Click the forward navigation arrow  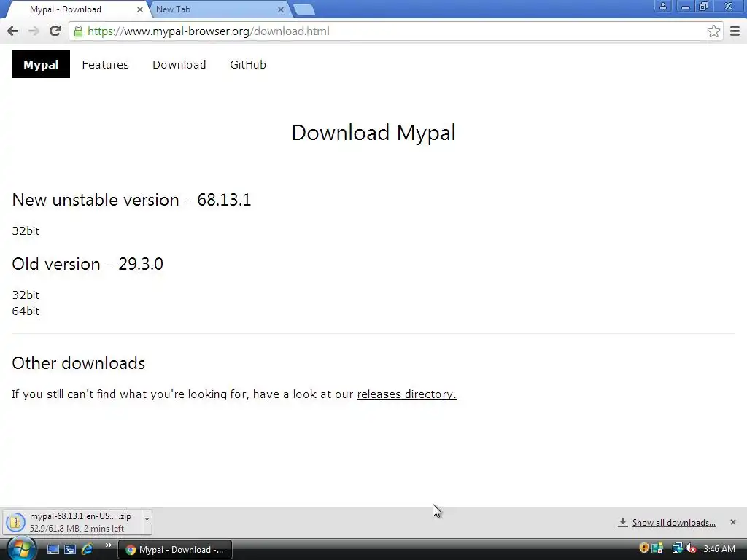click(34, 31)
